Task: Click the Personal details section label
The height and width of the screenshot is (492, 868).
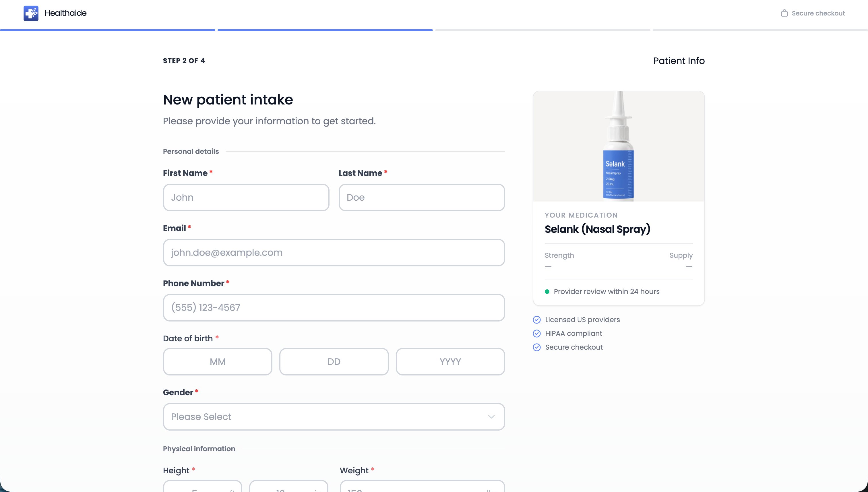Action: [191, 151]
